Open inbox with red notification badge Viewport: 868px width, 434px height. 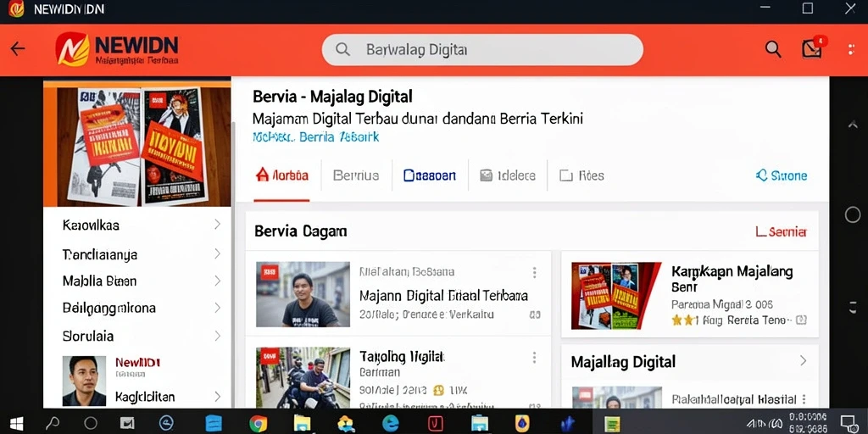(814, 48)
